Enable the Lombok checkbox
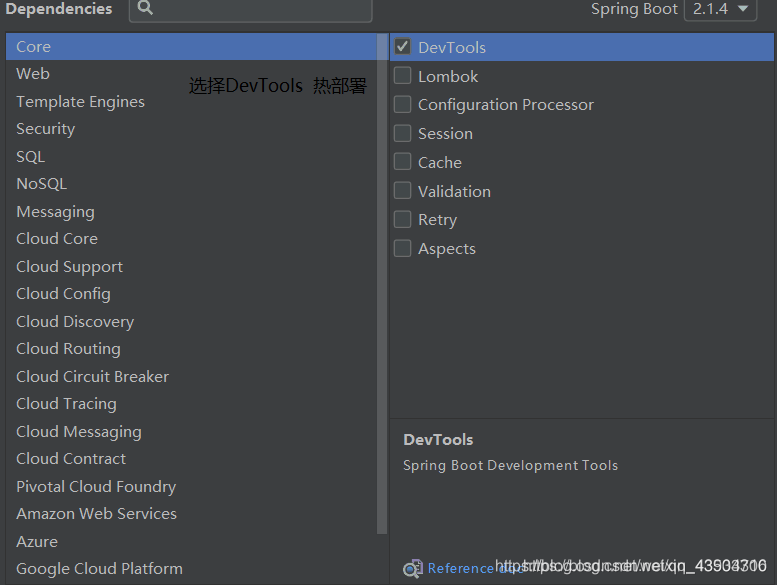The width and height of the screenshot is (777, 585). click(x=402, y=76)
